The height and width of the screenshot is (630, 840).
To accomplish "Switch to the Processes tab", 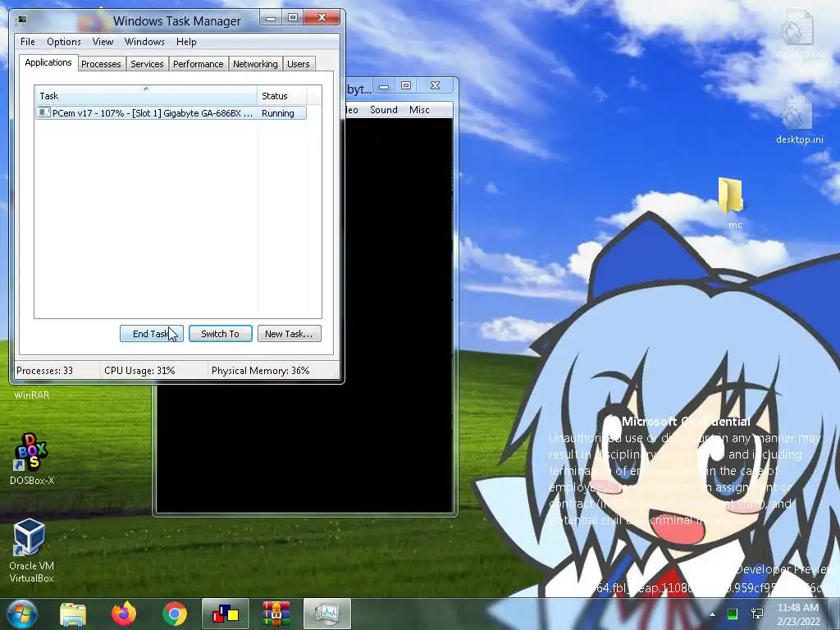I will 101,64.
